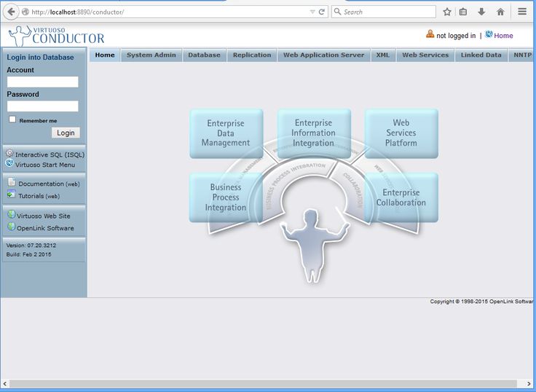
Task: Click the Virtuoso Web Site globe icon
Action: point(11,214)
